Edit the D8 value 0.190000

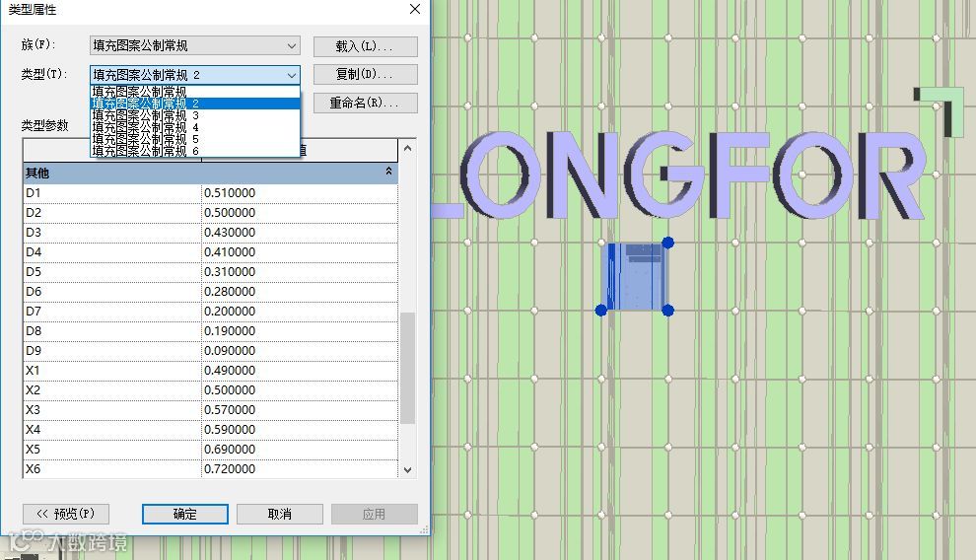[300, 331]
